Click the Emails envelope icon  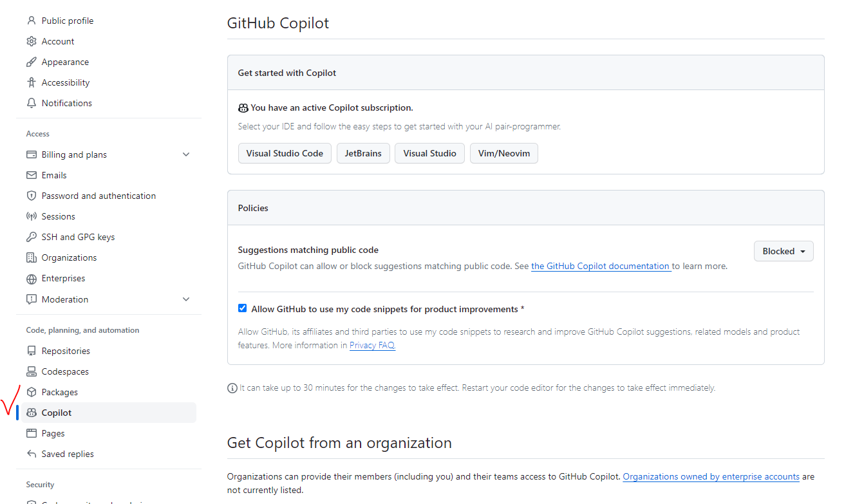pos(31,175)
